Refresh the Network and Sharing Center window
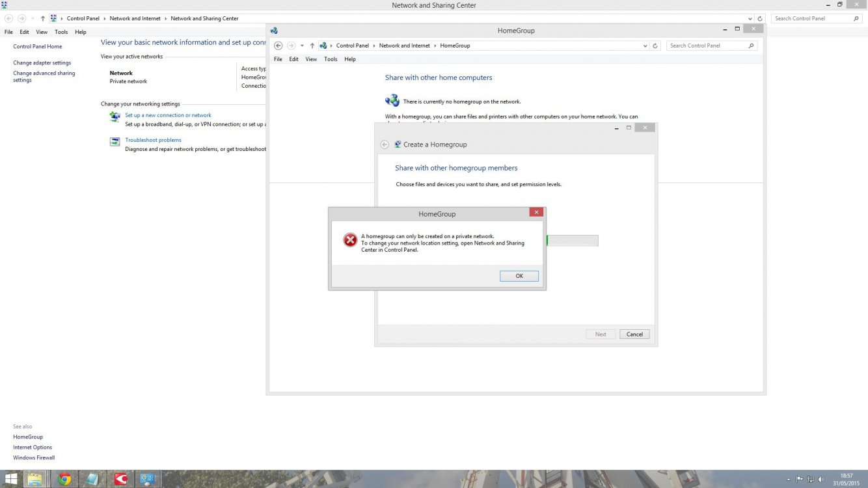Screen dimensions: 868x488 (760, 19)
